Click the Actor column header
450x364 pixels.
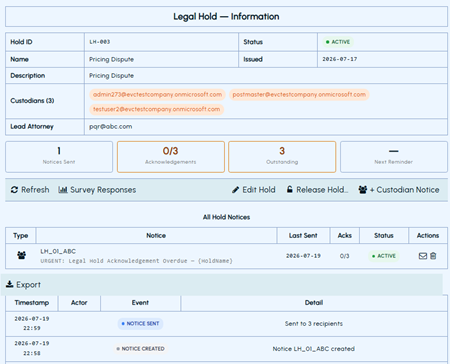[79, 303]
